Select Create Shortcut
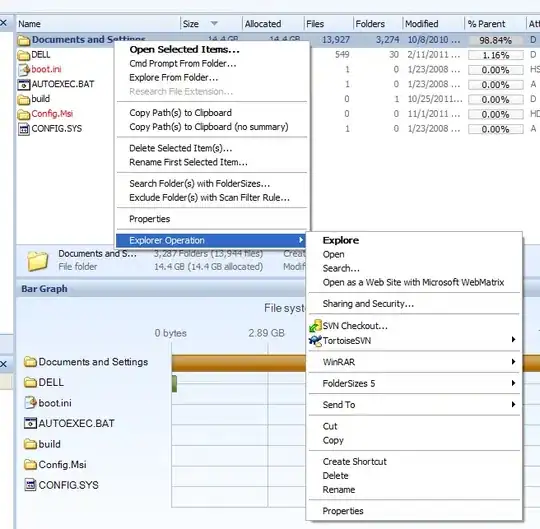The height and width of the screenshot is (529, 540). (x=414, y=462)
